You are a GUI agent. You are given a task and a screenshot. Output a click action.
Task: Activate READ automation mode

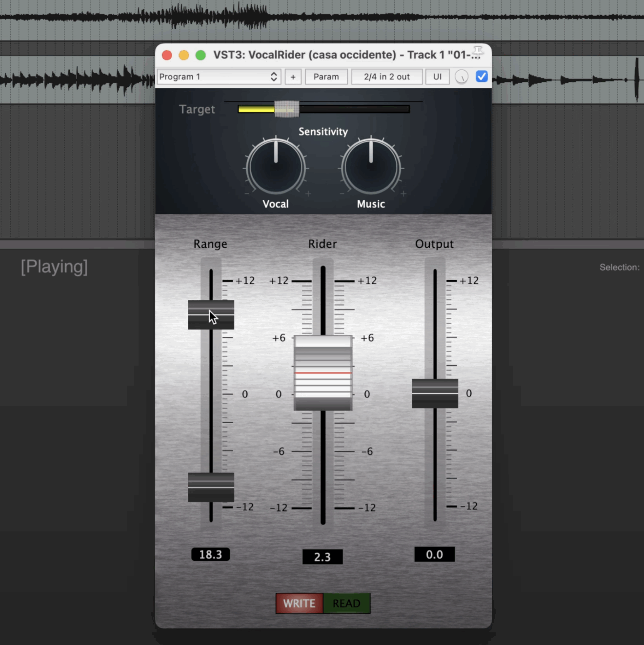pyautogui.click(x=346, y=603)
